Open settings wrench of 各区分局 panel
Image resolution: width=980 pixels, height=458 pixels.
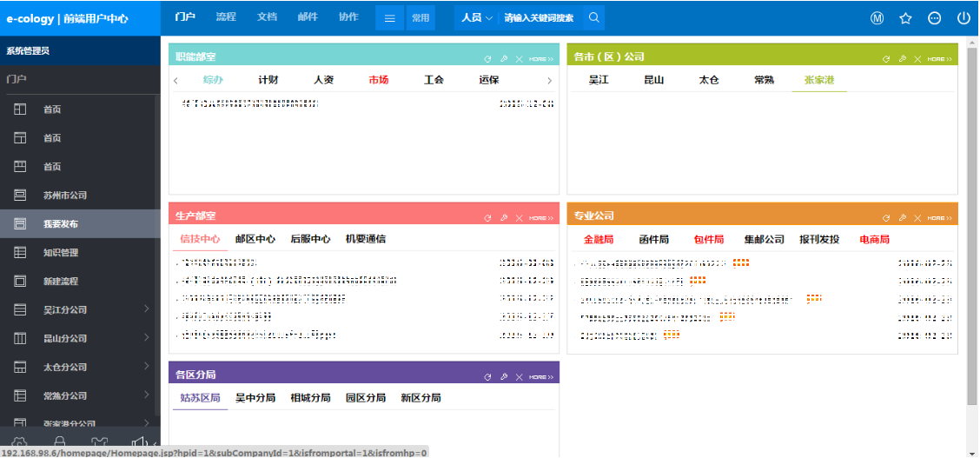pyautogui.click(x=504, y=377)
